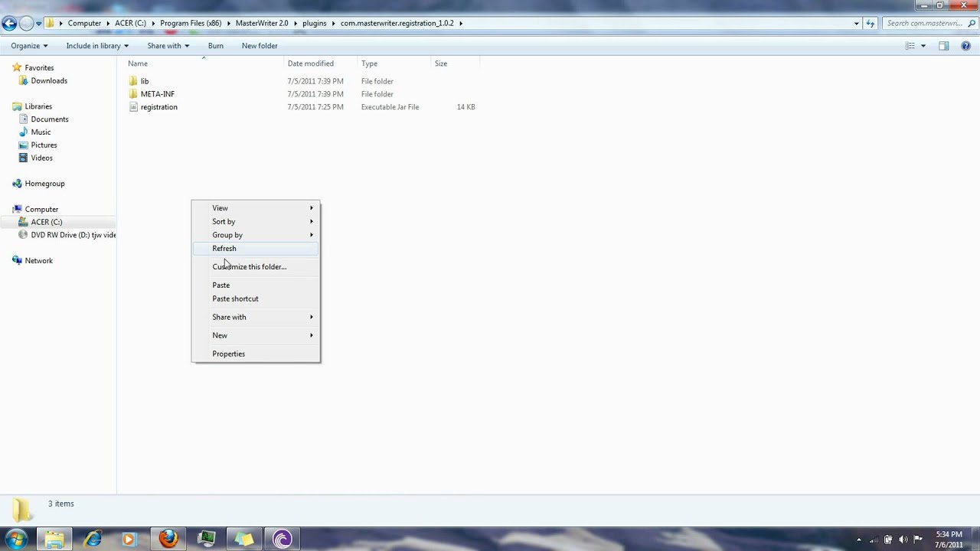Viewport: 980px width, 551px height.
Task: Click Computer breadcrumb segment
Action: [84, 23]
